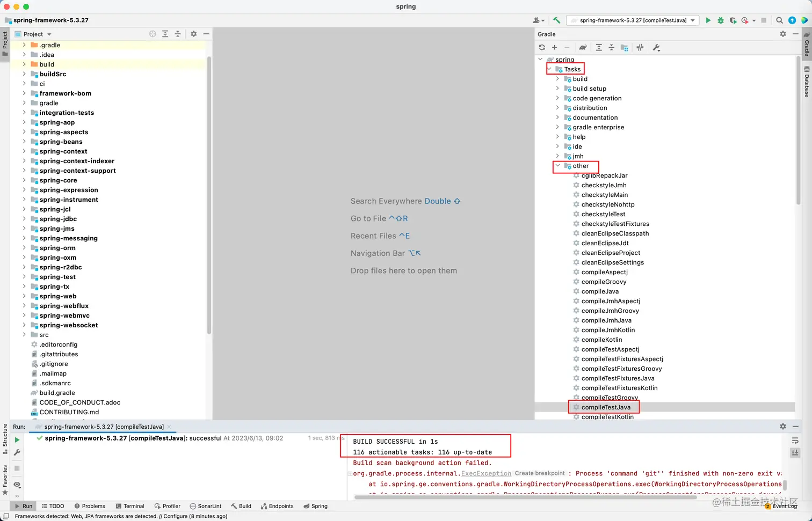Click the Search Everywhere magnifier icon
Screen dimensions: 812x521
click(779, 20)
